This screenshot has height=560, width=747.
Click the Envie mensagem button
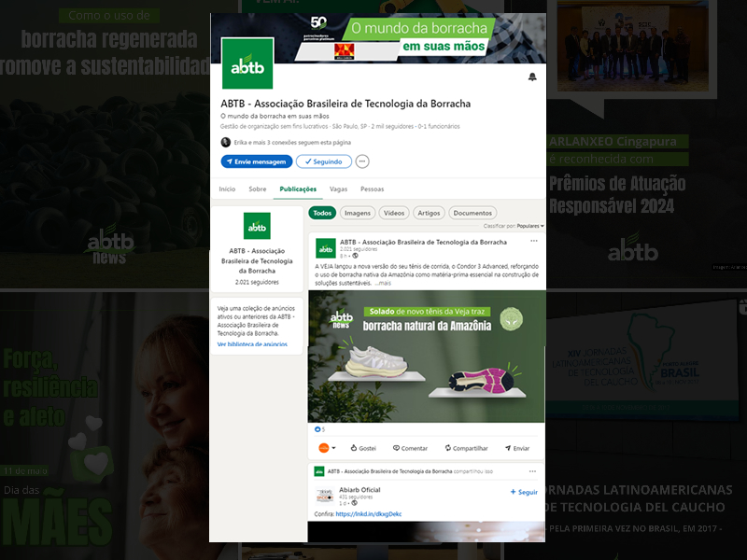[256, 161]
